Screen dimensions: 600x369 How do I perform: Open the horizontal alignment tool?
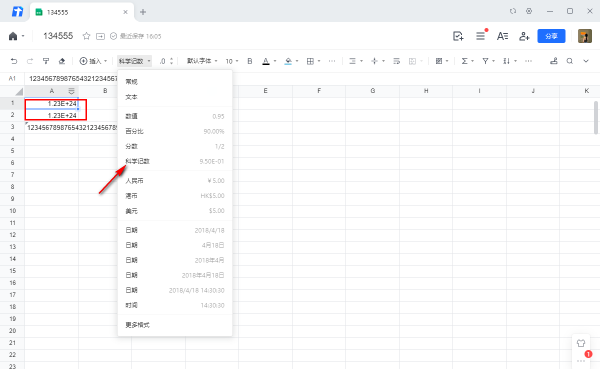tap(352, 61)
